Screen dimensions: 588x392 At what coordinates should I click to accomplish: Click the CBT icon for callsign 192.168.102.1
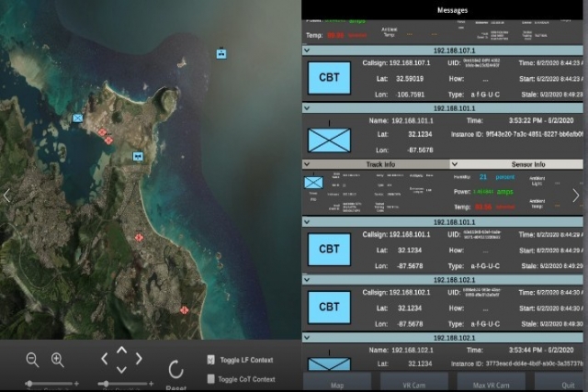329,308
